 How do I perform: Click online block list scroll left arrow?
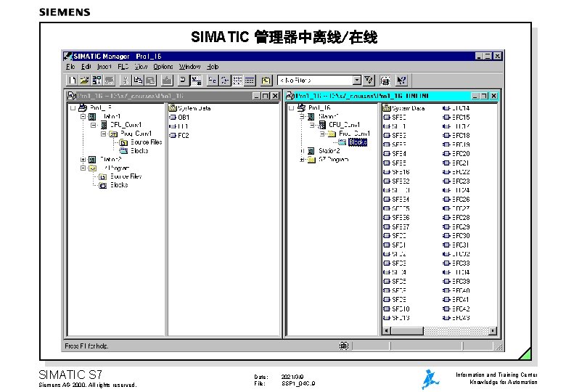[x=387, y=330]
